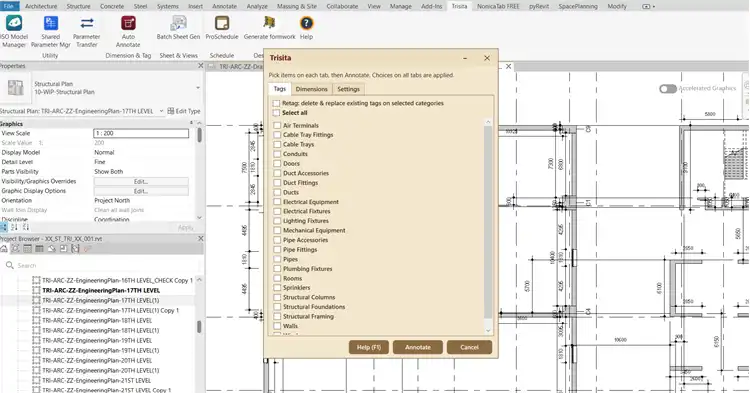
Task: Click Visibility/Graphics Overrides Edit button
Action: [141, 182]
